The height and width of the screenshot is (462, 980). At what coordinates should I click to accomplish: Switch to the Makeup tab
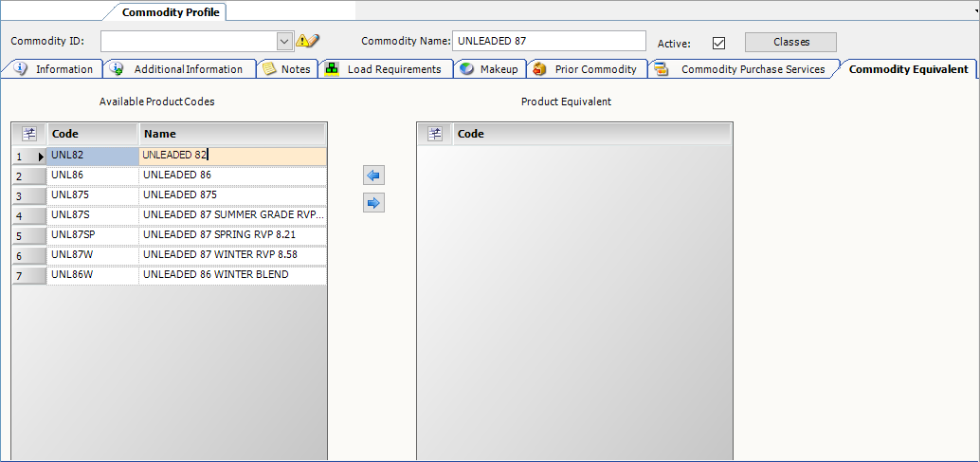(489, 69)
